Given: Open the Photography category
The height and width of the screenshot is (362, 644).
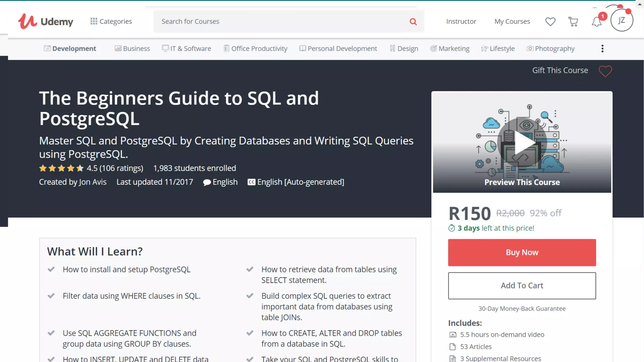Looking at the screenshot, I should (x=550, y=48).
